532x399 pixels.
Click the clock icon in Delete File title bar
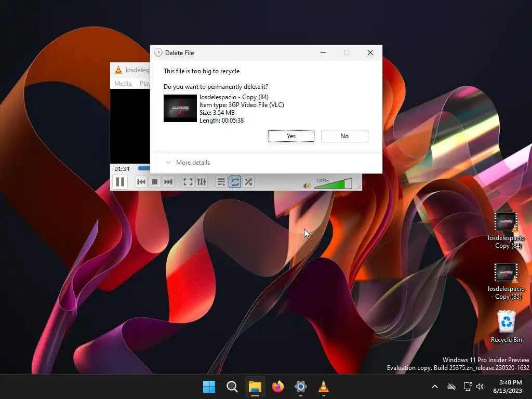(x=158, y=52)
